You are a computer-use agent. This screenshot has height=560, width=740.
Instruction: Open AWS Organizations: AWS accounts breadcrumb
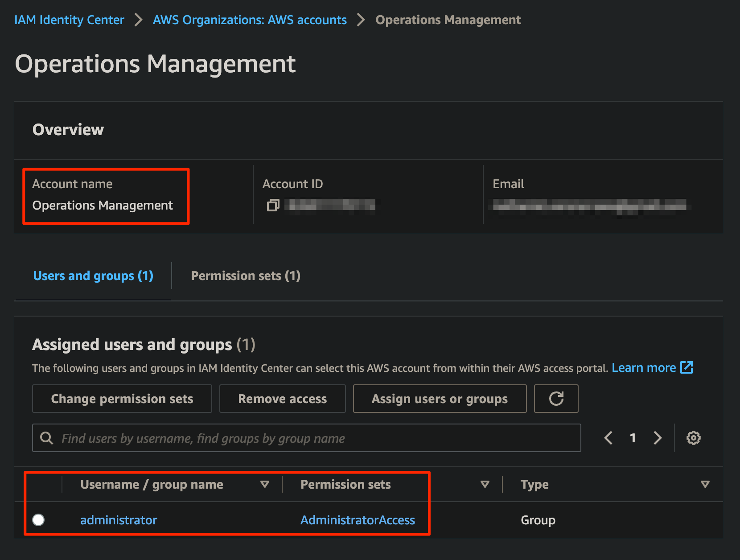point(250,20)
